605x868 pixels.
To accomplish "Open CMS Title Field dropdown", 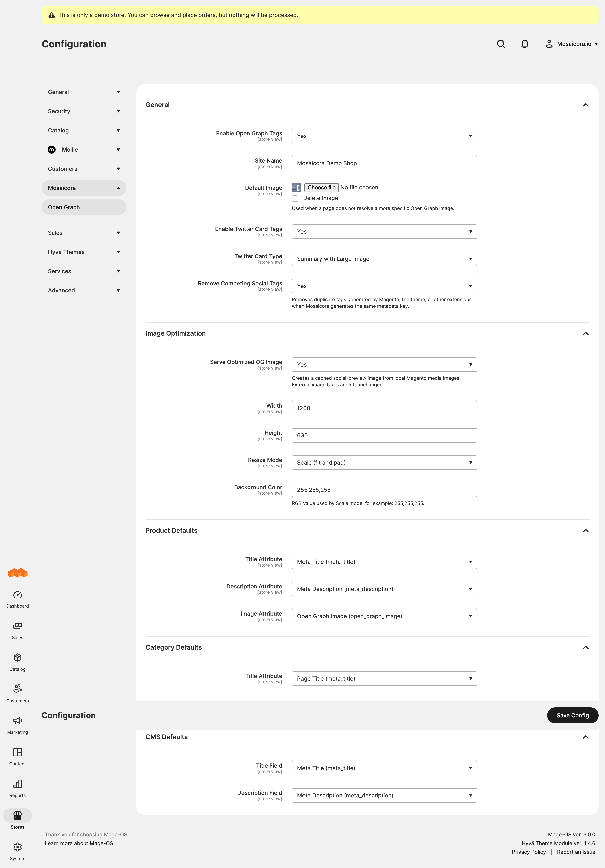I will tap(384, 768).
